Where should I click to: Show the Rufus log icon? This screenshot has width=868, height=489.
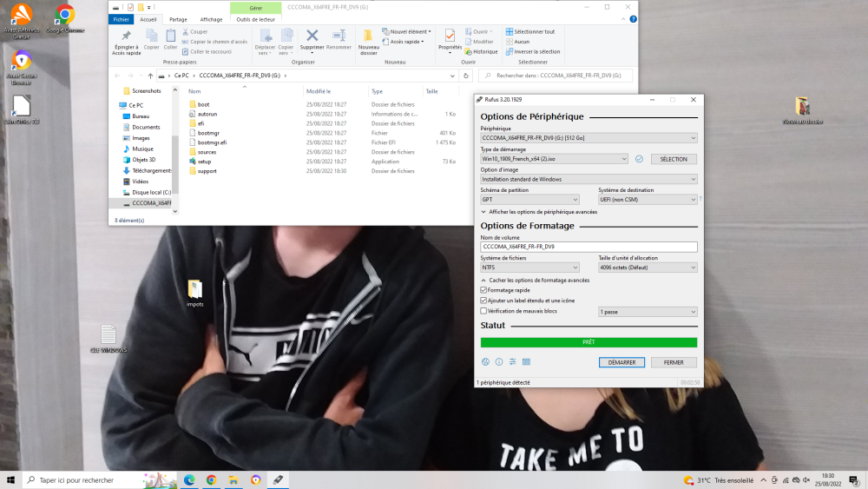[527, 361]
